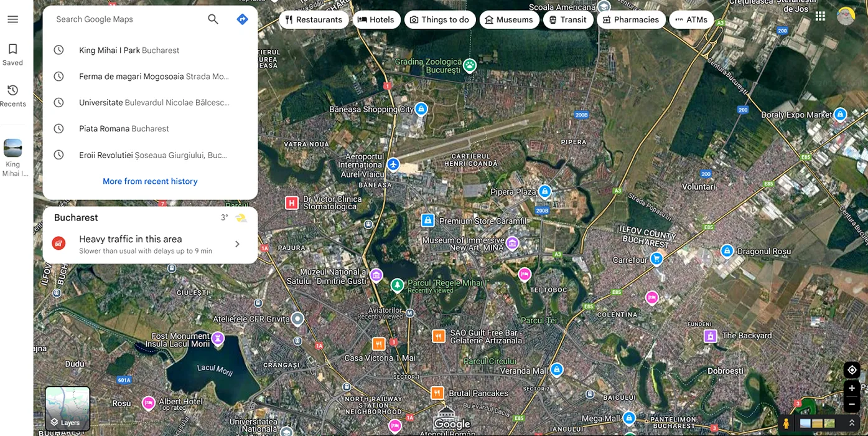This screenshot has width=868, height=436.
Task: Open Google apps grid
Action: tap(821, 16)
